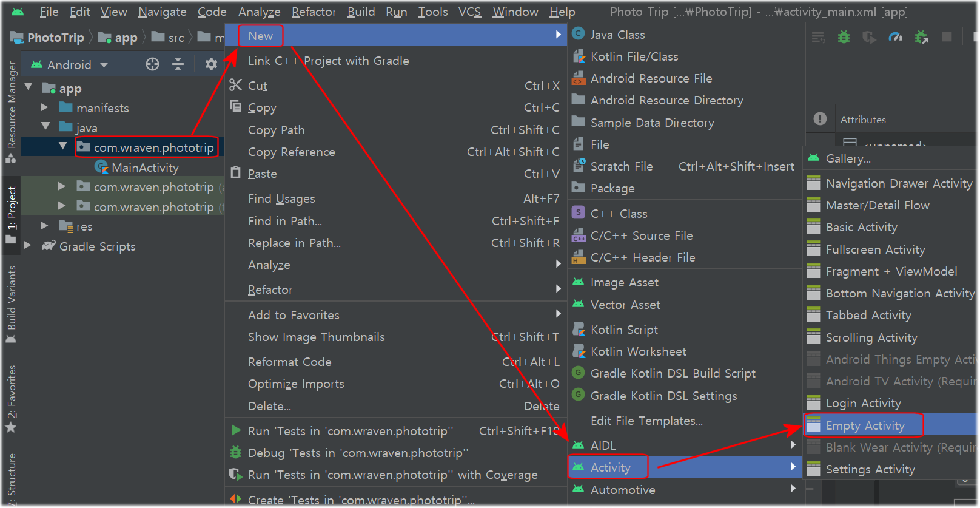
Task: Click the Debug bug icon beside Tests
Action: click(236, 452)
